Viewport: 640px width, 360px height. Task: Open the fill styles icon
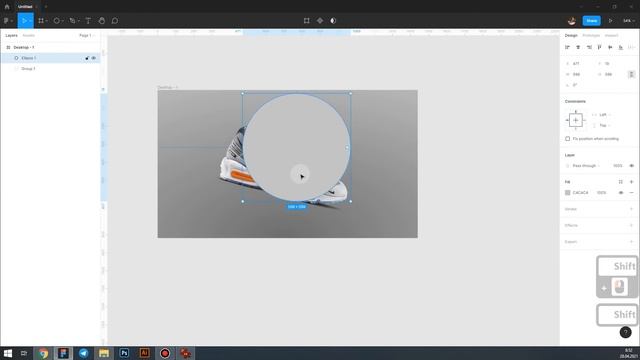click(x=621, y=182)
